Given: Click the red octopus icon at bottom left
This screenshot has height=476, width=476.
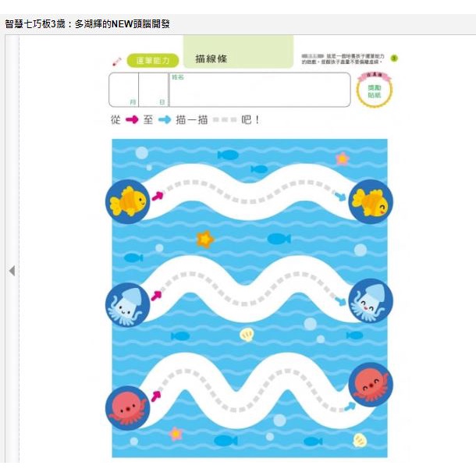Looking at the screenshot, I should 128,407.
